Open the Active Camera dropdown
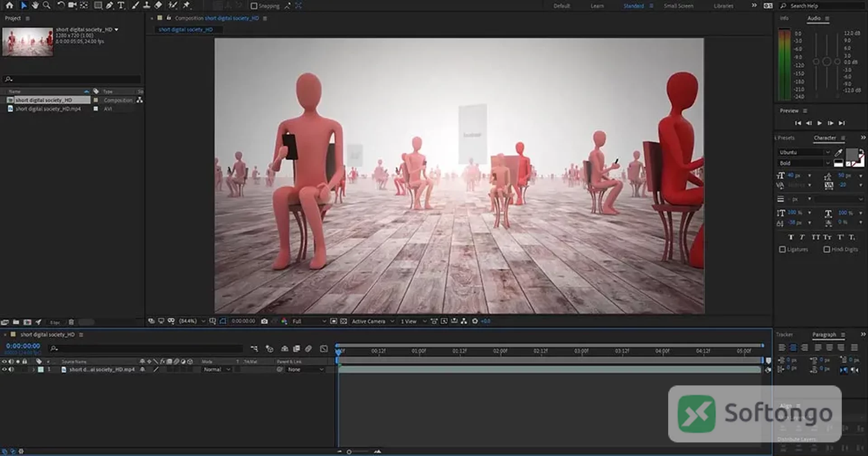This screenshot has height=456, width=868. [x=373, y=321]
